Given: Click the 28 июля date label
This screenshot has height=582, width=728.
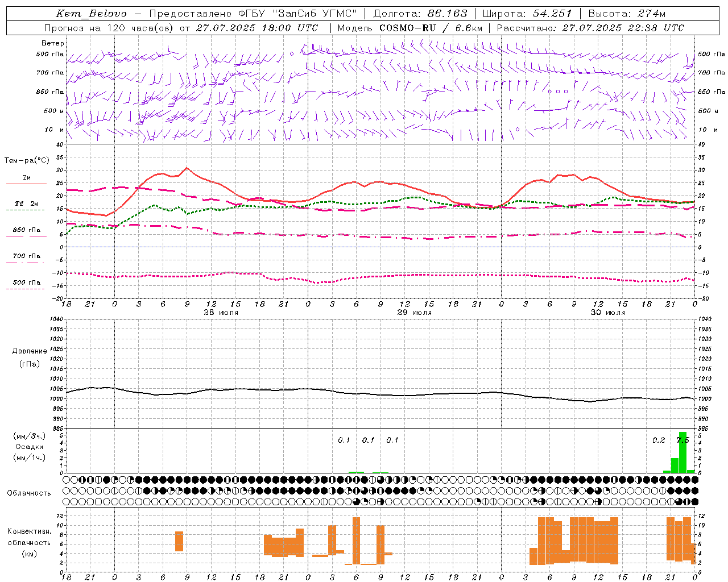Looking at the screenshot, I should click(x=221, y=313).
